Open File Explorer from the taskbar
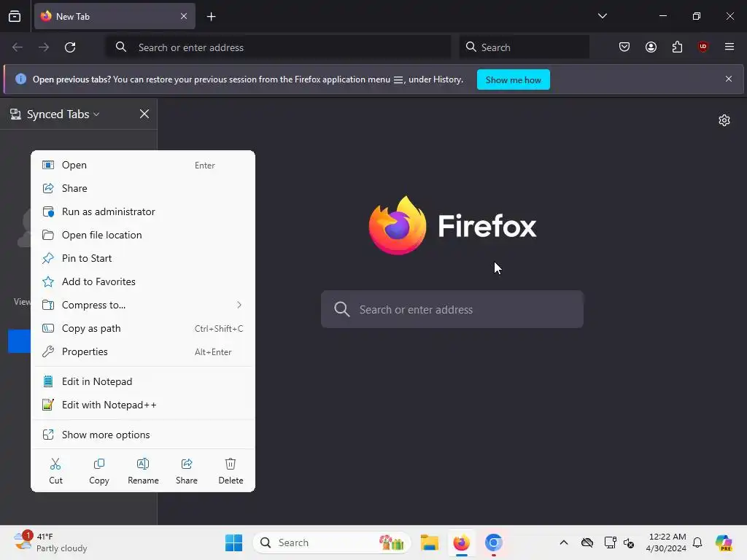The image size is (747, 560). point(429,542)
